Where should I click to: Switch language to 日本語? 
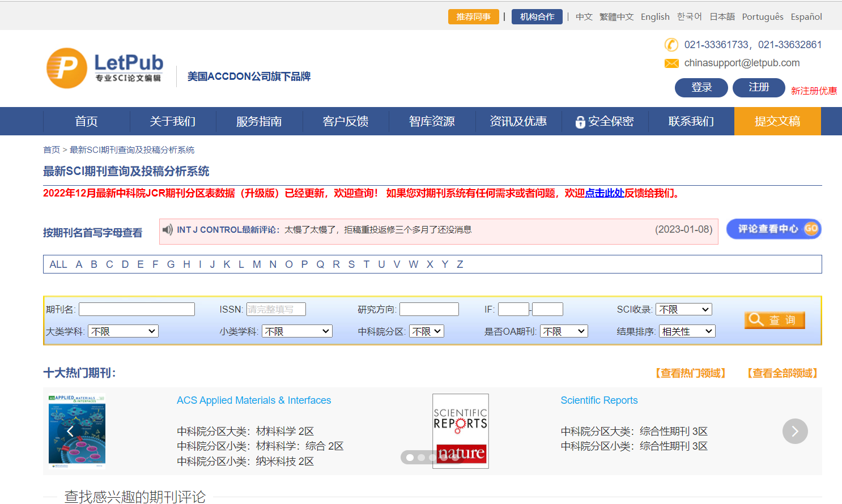coord(722,17)
